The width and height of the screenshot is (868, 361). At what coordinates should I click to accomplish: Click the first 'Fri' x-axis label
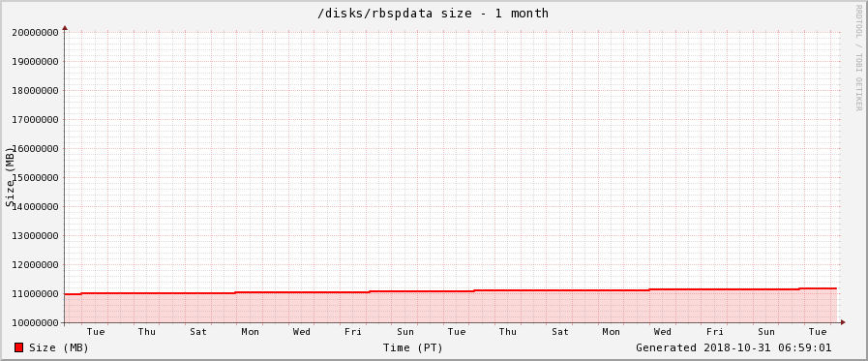353,332
